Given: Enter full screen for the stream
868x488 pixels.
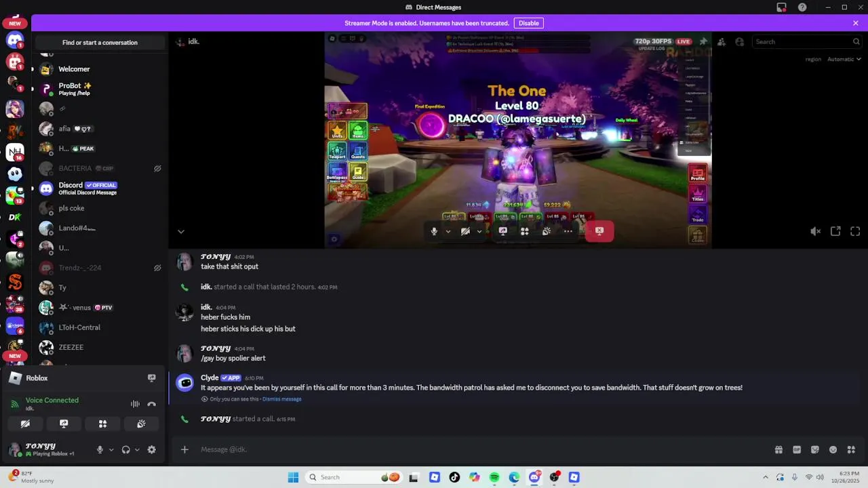Looking at the screenshot, I should tap(855, 231).
